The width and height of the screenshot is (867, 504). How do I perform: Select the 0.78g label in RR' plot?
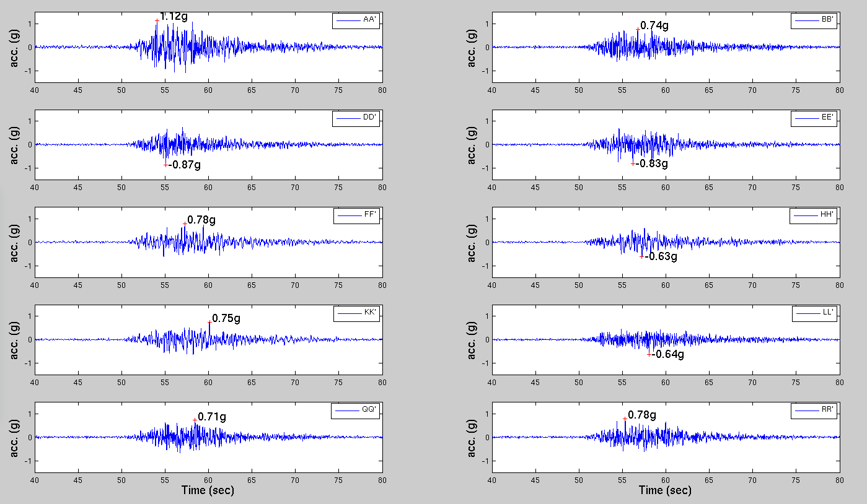click(x=642, y=415)
